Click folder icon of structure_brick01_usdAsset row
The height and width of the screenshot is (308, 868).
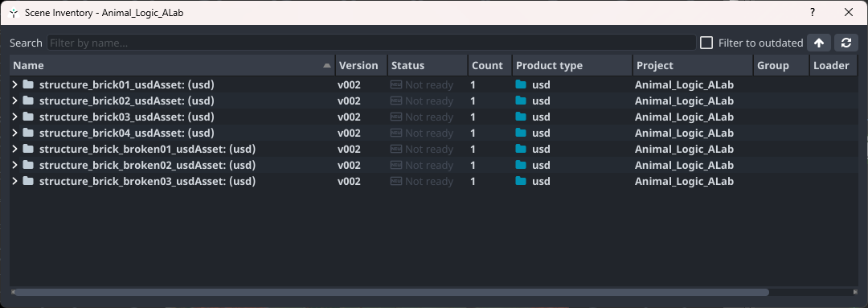[28, 84]
